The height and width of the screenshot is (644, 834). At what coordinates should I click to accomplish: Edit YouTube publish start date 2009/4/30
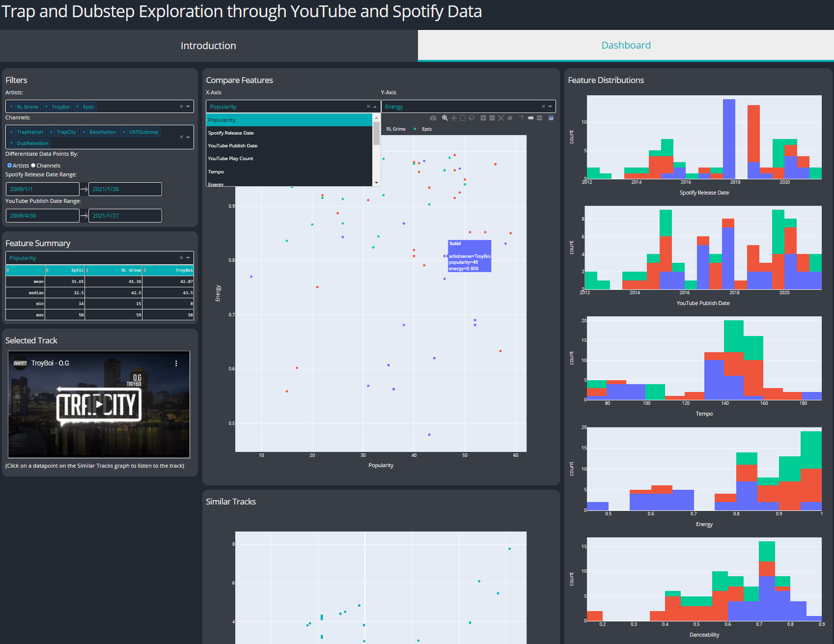(42, 216)
